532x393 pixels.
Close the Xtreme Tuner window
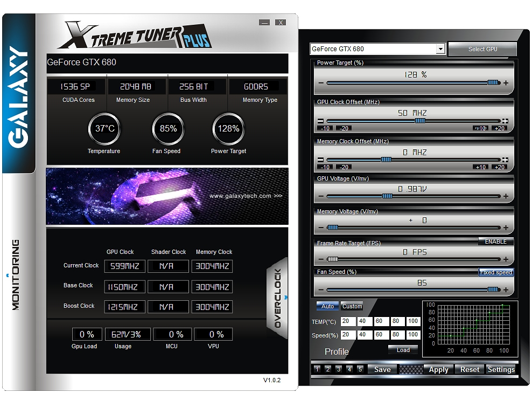[280, 23]
